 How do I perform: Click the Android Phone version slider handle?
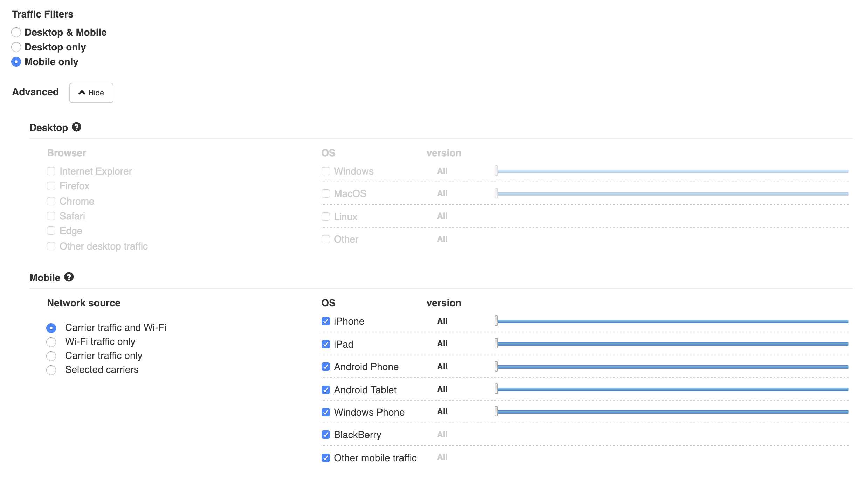[496, 366]
